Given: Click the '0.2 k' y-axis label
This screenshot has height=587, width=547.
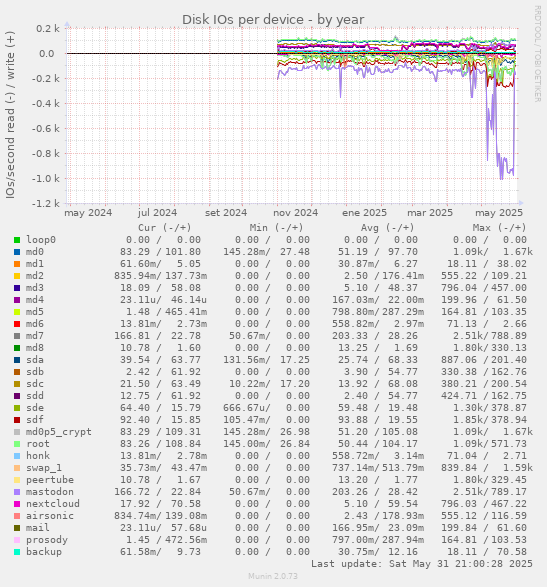Looking at the screenshot, I should [x=48, y=28].
